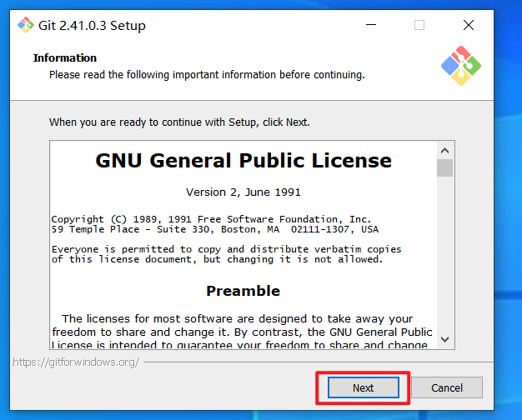Click the 'Version 2, June 1991' text

tap(243, 192)
